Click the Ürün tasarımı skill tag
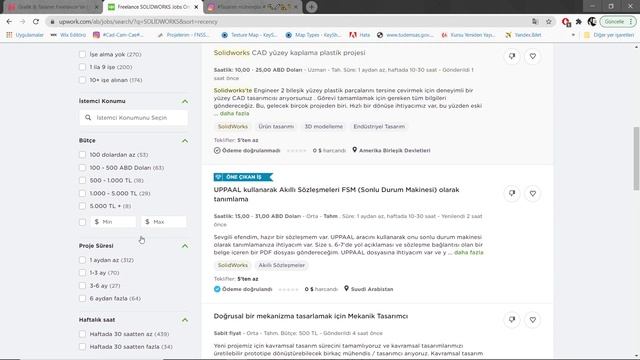Image resolution: width=640 pixels, height=360 pixels. tap(276, 127)
